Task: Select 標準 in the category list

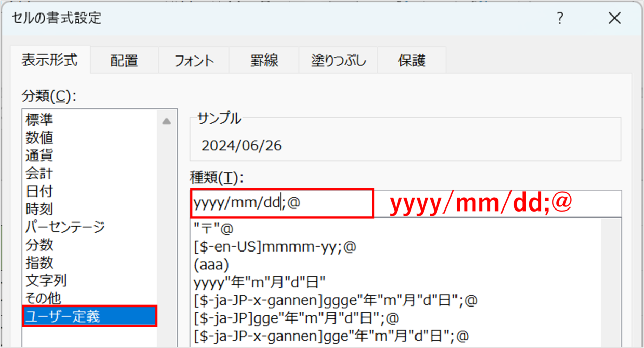Action: (39, 120)
